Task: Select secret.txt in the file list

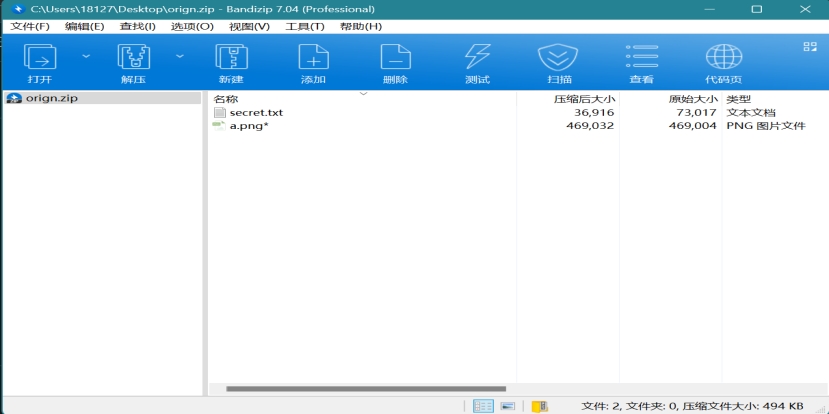Action: 256,113
